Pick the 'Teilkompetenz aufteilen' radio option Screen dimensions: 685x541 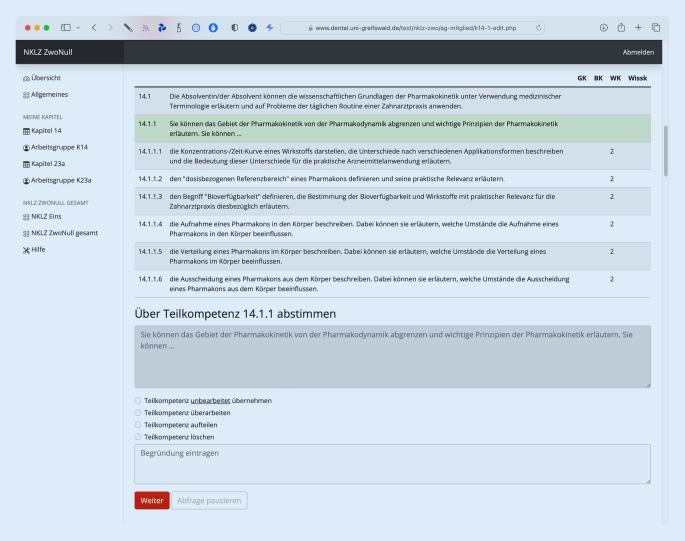coord(138,424)
